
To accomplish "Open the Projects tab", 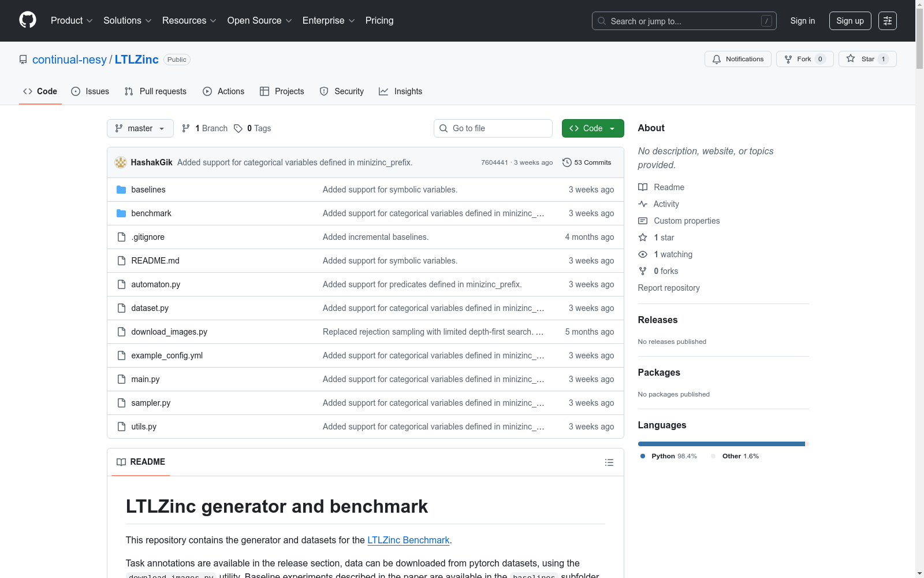I will (282, 91).
